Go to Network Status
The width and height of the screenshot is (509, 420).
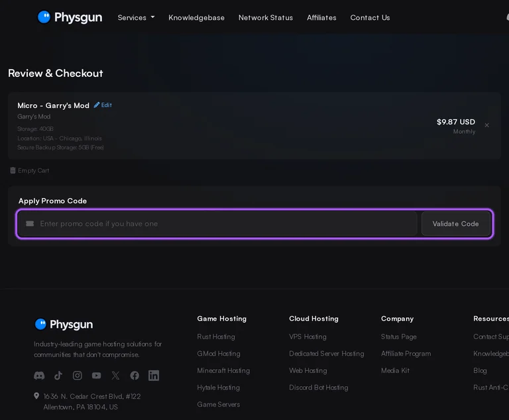point(266,17)
